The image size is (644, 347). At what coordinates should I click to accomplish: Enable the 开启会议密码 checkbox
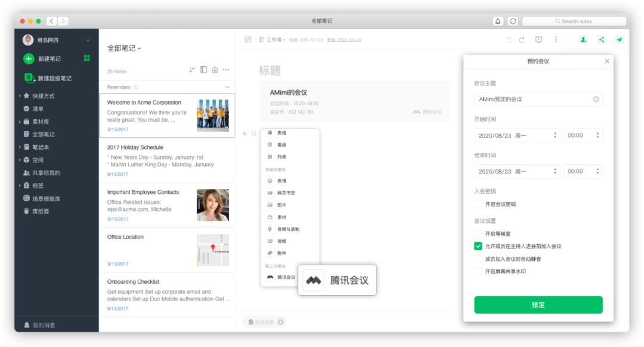pyautogui.click(x=478, y=204)
